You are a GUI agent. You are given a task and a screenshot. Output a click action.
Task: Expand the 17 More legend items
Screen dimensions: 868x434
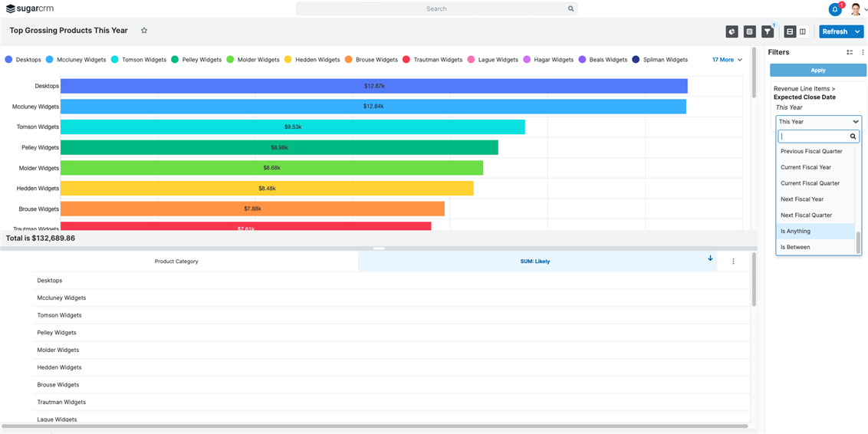pyautogui.click(x=727, y=60)
